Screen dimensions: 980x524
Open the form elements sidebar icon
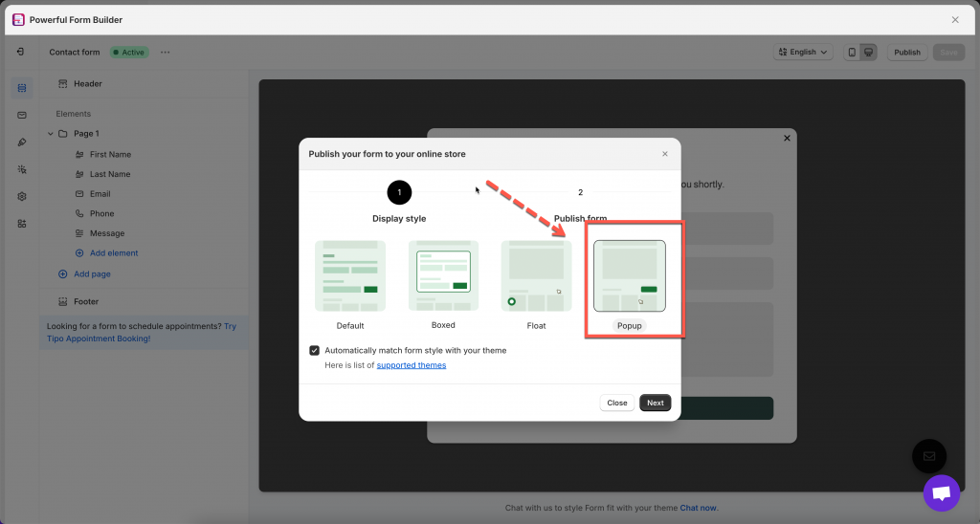click(x=22, y=88)
